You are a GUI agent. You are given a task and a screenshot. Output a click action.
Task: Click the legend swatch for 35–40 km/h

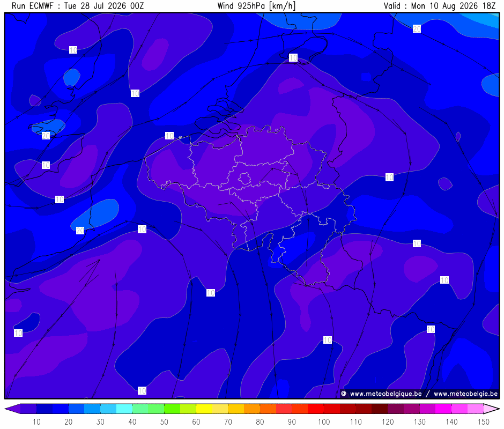(x=124, y=409)
